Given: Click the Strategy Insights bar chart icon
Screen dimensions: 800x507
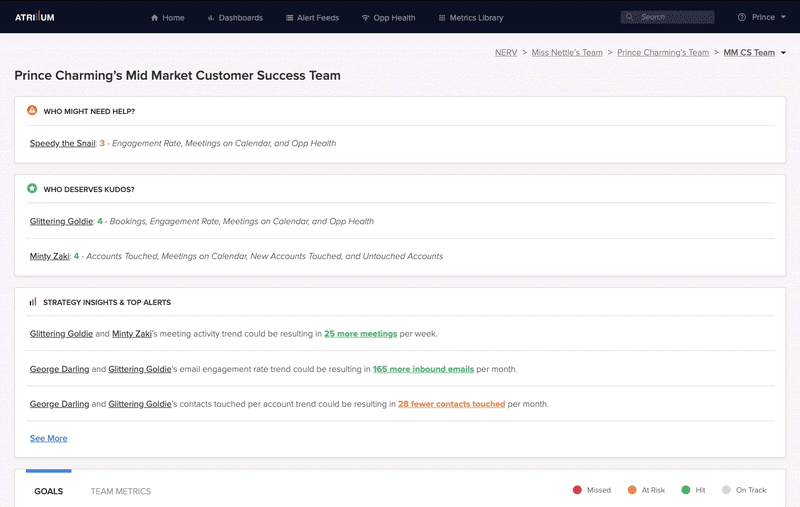Looking at the screenshot, I should 33,302.
